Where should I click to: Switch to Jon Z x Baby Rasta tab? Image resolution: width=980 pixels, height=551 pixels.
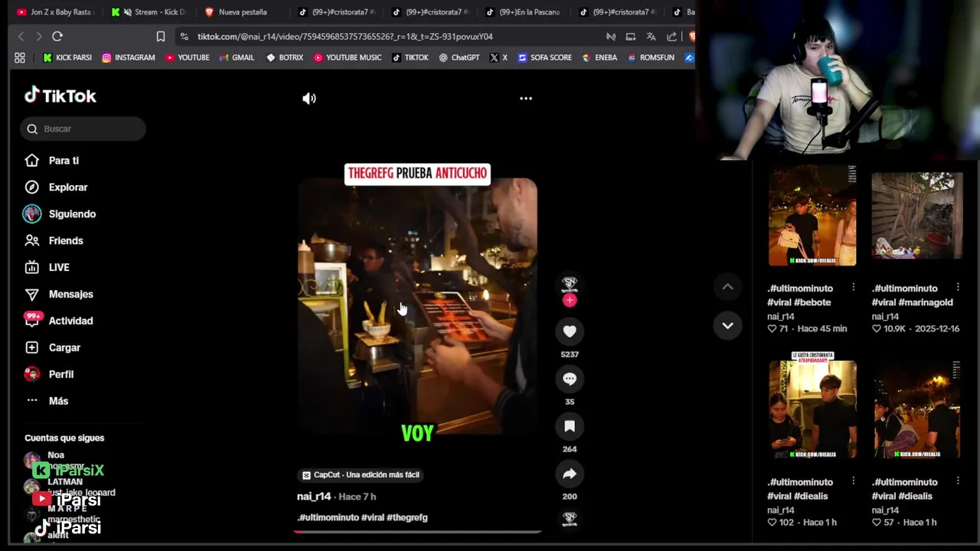coord(57,11)
